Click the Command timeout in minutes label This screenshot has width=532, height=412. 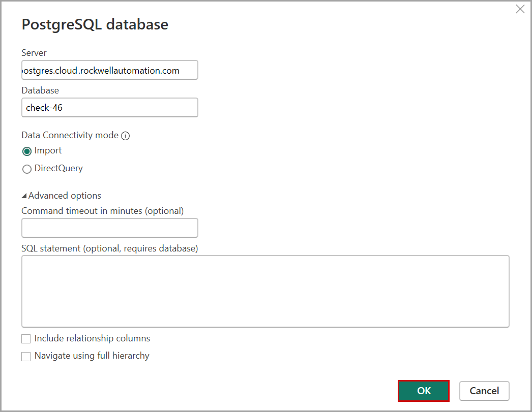[x=102, y=210]
